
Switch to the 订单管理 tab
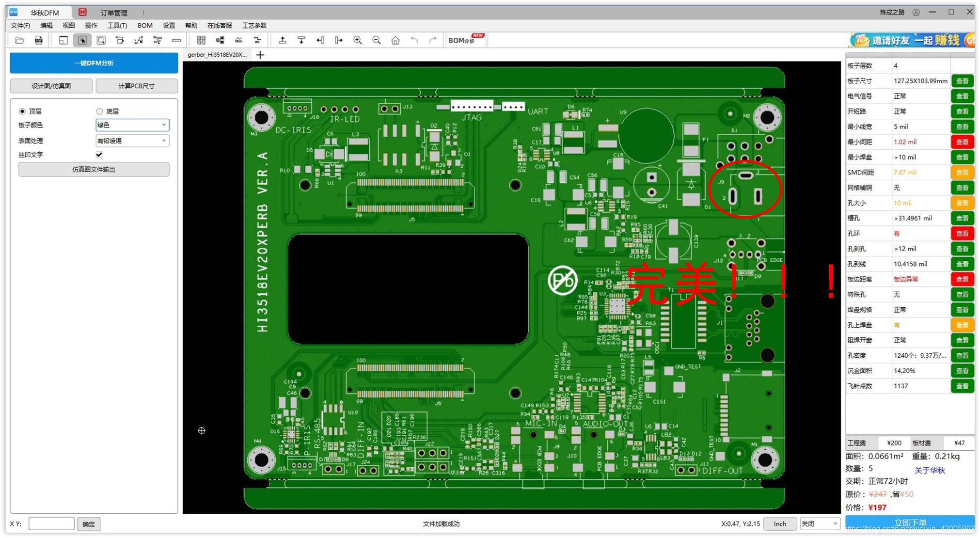click(114, 13)
